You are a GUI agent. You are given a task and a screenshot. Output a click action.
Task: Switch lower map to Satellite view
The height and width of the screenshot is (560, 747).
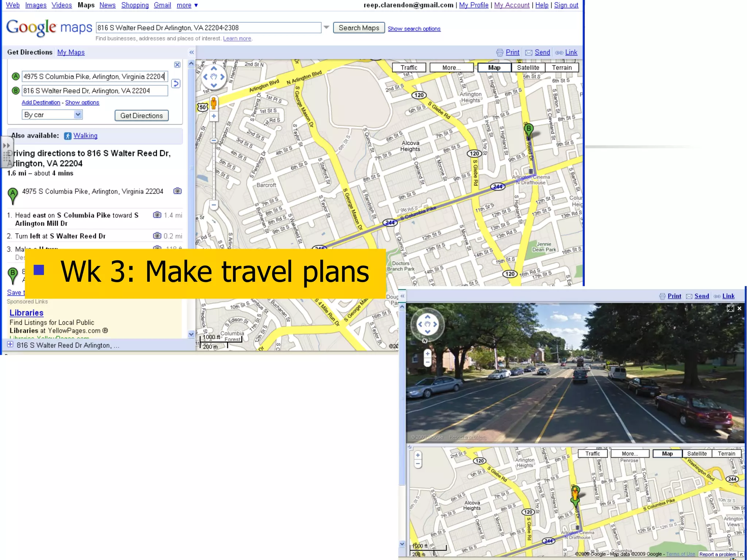click(x=697, y=454)
